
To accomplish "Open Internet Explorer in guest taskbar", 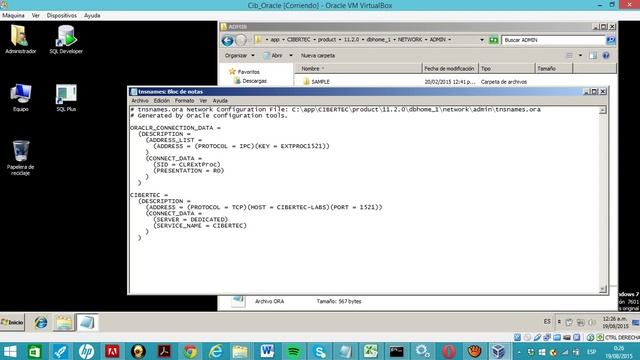I will coord(40,322).
